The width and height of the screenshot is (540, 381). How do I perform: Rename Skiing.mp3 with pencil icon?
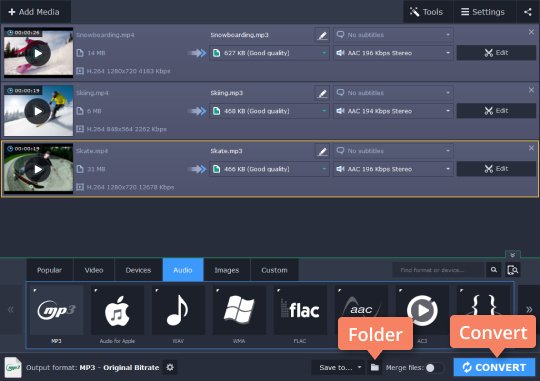coord(322,93)
